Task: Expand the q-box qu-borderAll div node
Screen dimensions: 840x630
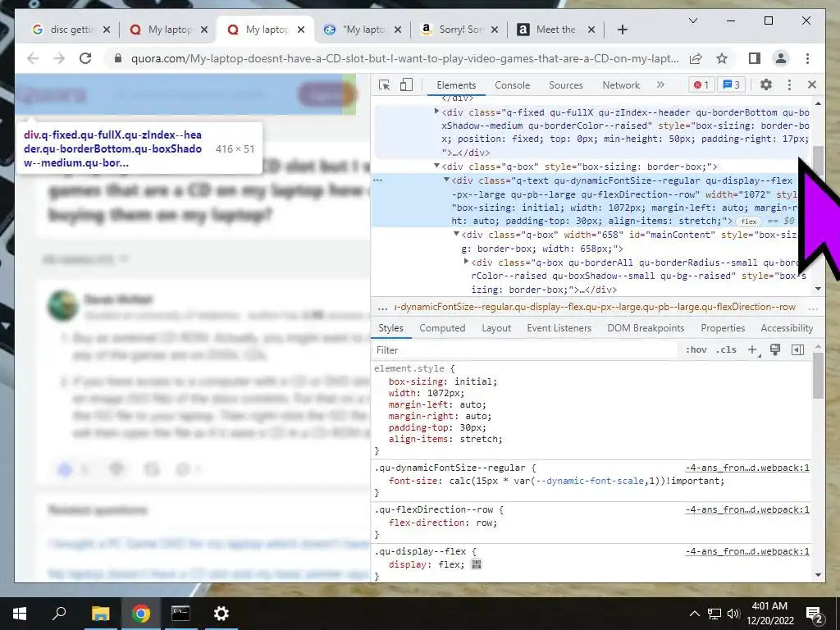Action: click(466, 262)
